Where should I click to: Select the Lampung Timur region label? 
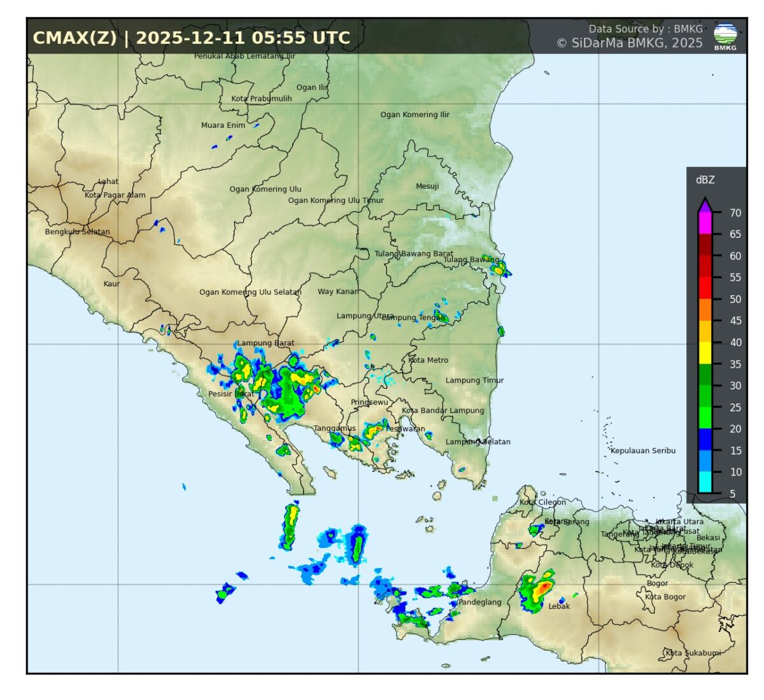[x=474, y=381]
